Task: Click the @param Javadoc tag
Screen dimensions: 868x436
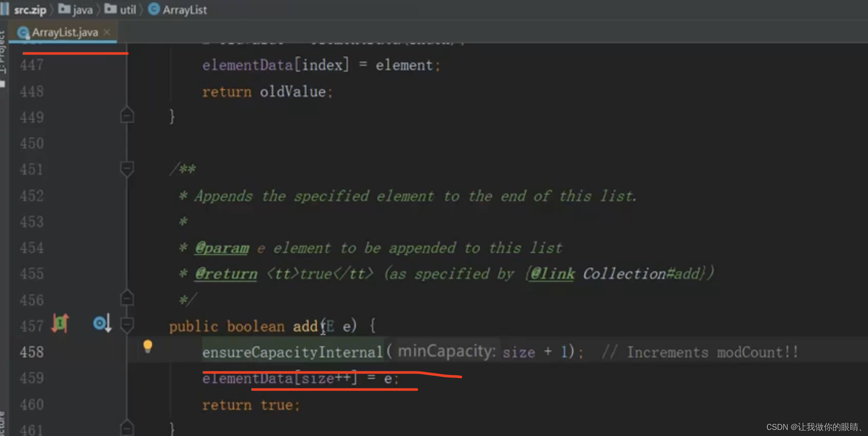Action: (x=222, y=248)
